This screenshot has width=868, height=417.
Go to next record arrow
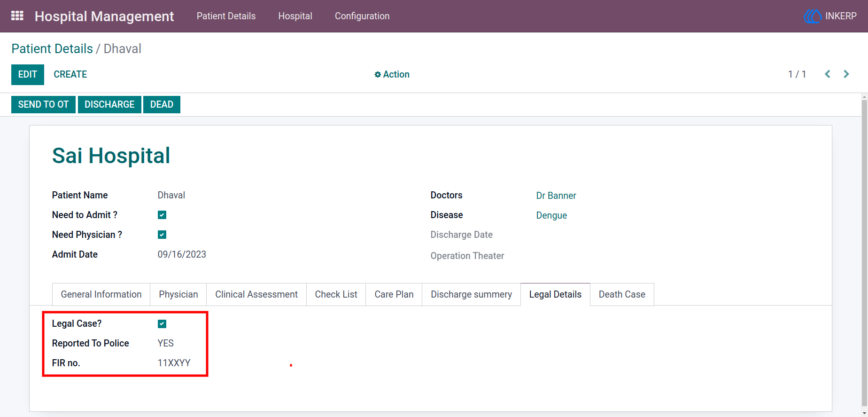pos(846,74)
